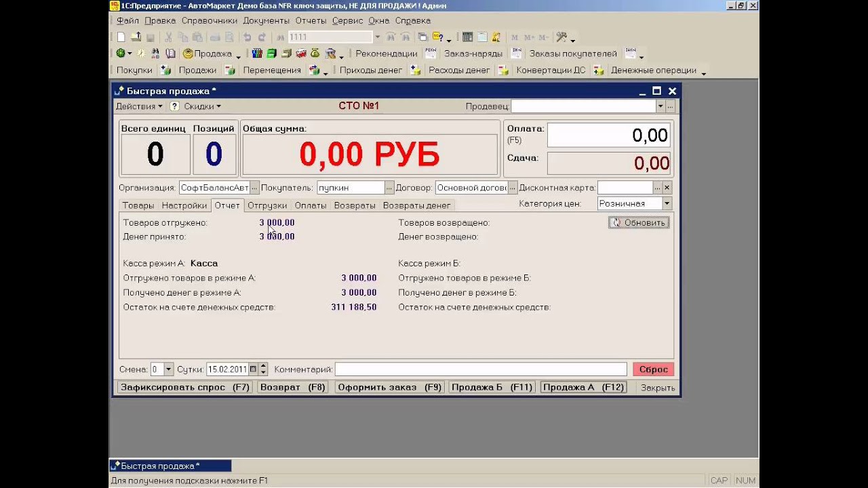Click the money bag icon
Viewport: 868px width, 488px height.
coord(315,54)
